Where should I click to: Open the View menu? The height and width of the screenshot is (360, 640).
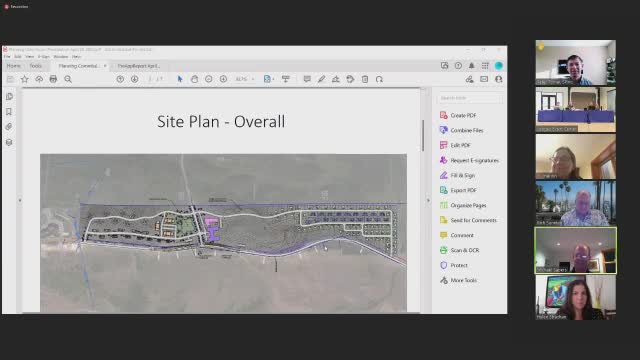click(29, 57)
